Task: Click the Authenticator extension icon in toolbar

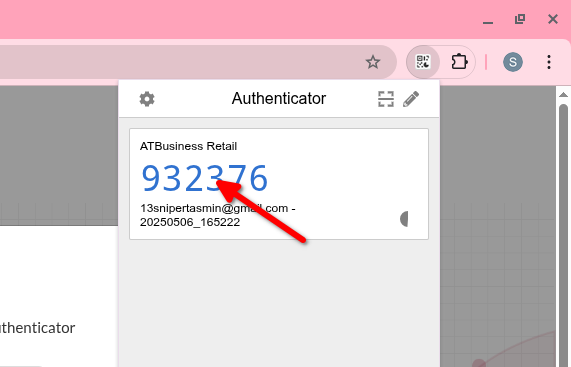Action: (423, 62)
